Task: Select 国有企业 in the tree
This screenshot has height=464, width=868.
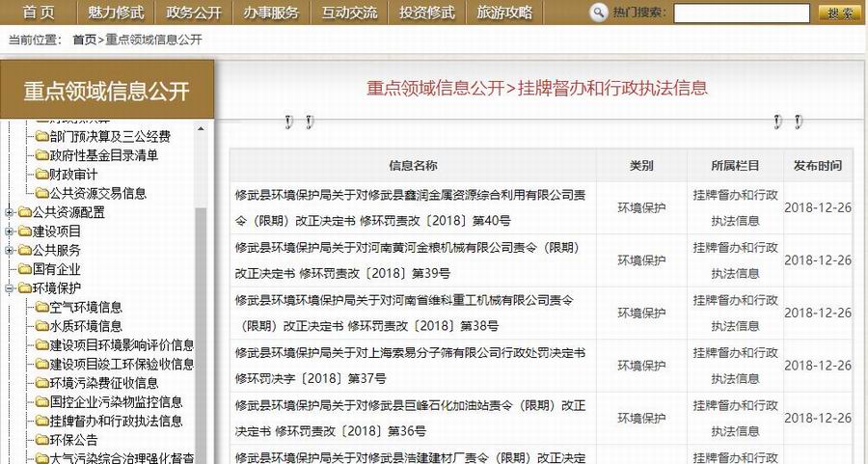Action: click(x=57, y=269)
